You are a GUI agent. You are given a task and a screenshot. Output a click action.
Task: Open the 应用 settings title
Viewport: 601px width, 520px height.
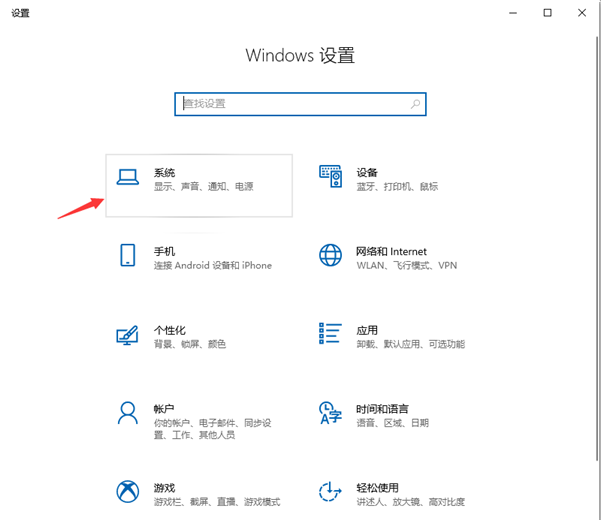click(367, 330)
